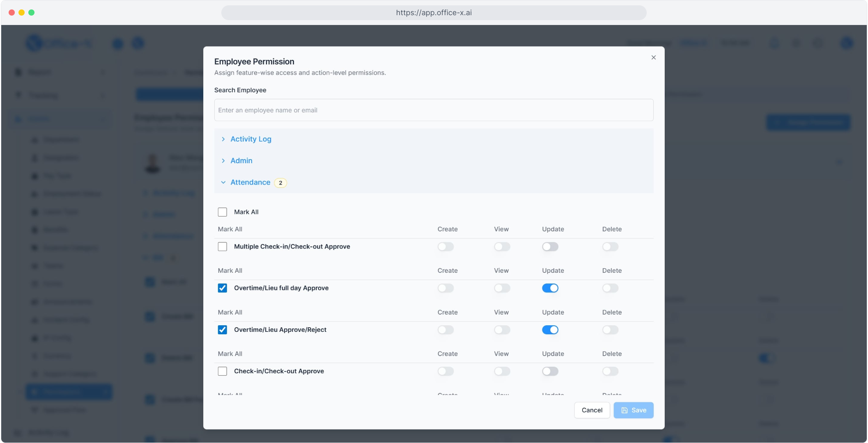Enable Delete toggle for Overtime/Lieu Approve/Reject

click(x=610, y=330)
